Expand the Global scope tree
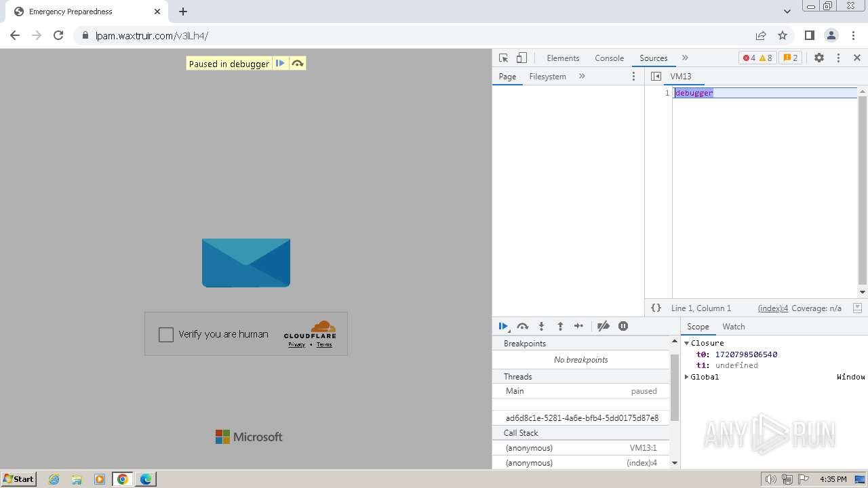Viewport: 868px width, 488px height. tap(686, 377)
